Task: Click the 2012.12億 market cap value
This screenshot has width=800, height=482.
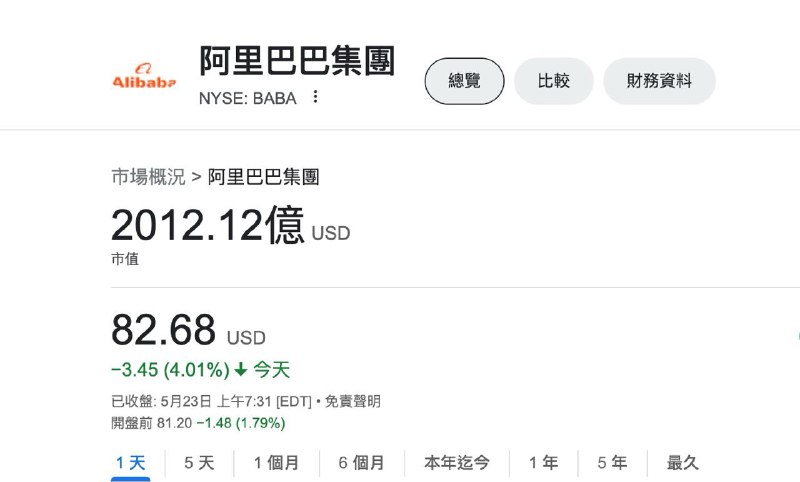Action: click(x=208, y=225)
